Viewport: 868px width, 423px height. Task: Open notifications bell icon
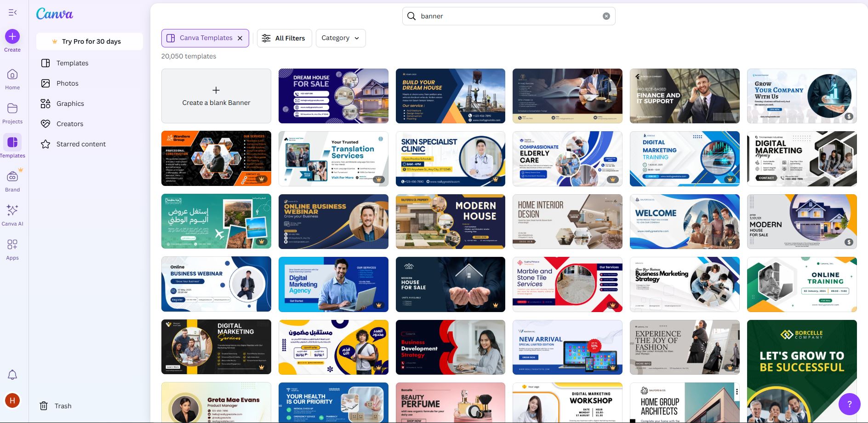tap(12, 375)
